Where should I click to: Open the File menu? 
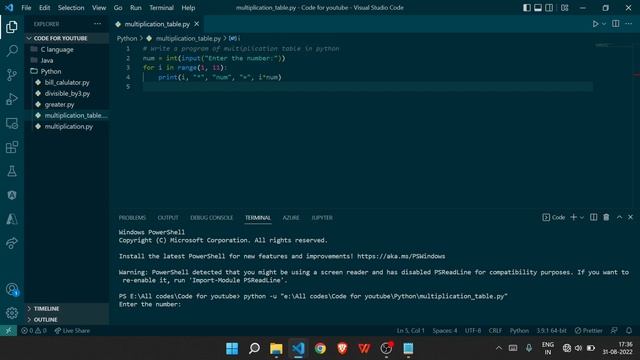26,8
